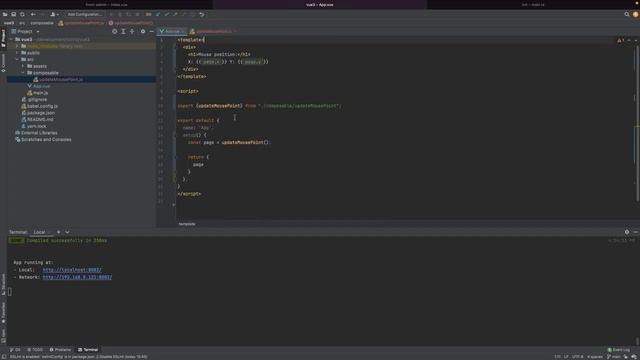Hide the Project panel with minus icon
Image resolution: width=640 pixels, height=360 pixels.
coord(151,31)
